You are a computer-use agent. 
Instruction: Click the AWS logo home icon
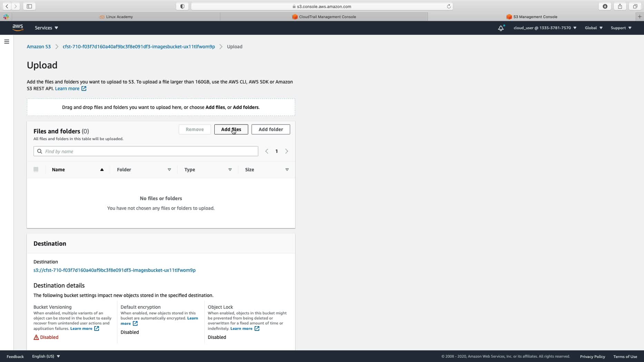(18, 28)
